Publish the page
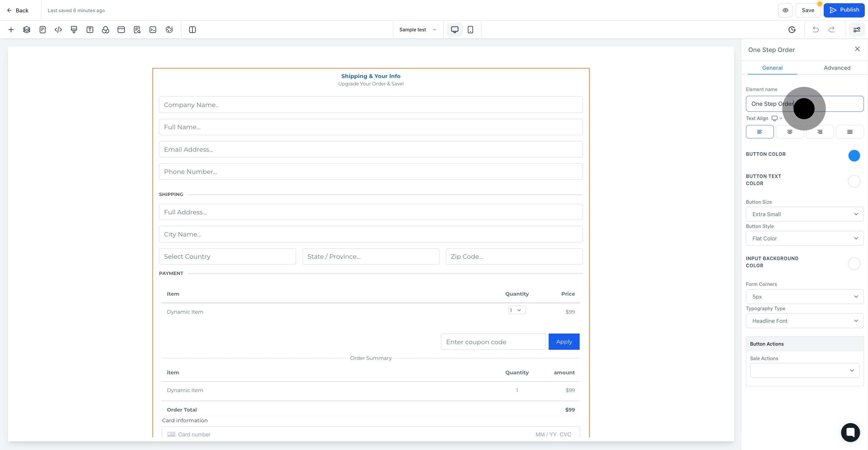 [x=844, y=10]
